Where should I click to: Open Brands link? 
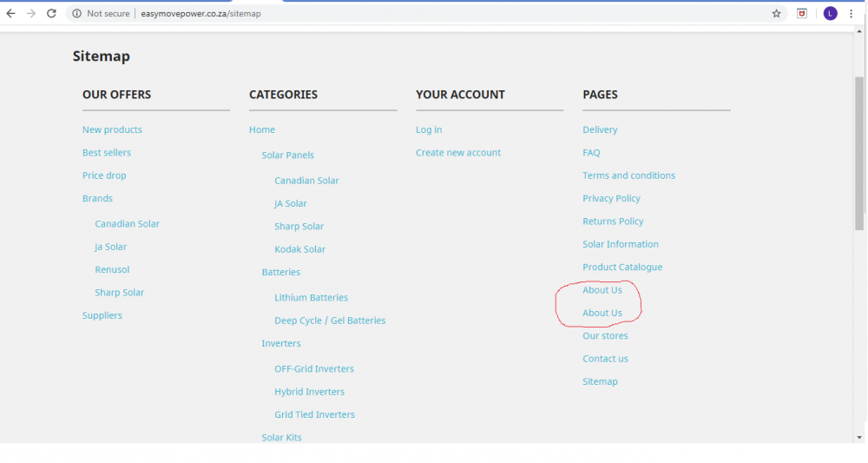(x=97, y=198)
